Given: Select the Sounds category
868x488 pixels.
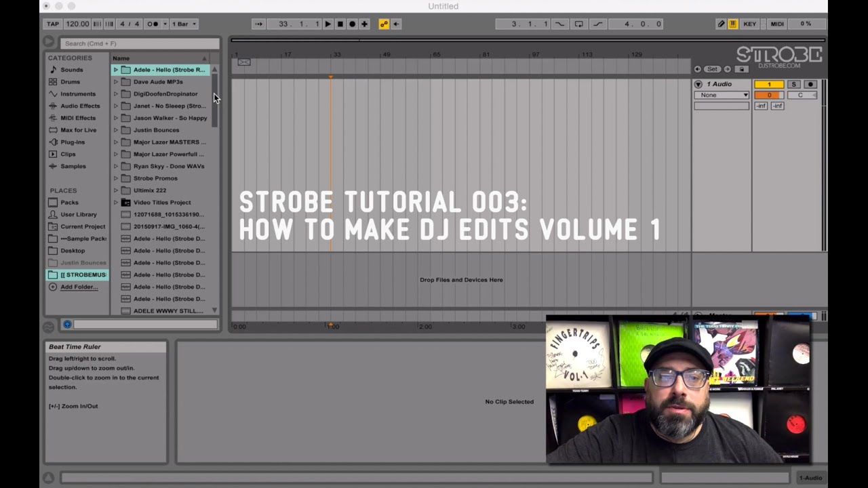Looking at the screenshot, I should 72,70.
